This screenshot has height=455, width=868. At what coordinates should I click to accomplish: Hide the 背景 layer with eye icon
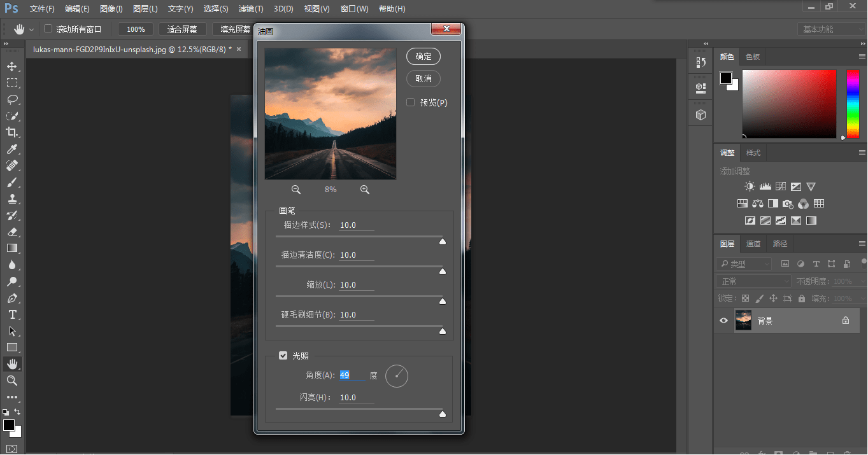pos(723,321)
